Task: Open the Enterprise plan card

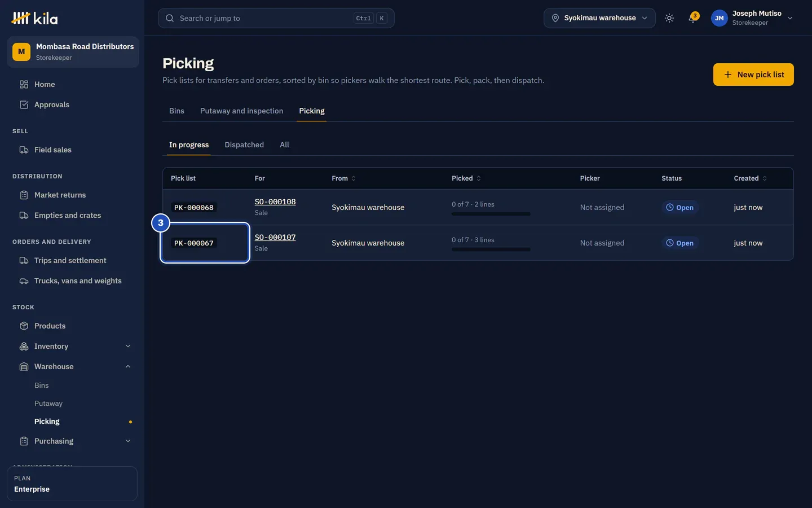Action: click(x=72, y=484)
